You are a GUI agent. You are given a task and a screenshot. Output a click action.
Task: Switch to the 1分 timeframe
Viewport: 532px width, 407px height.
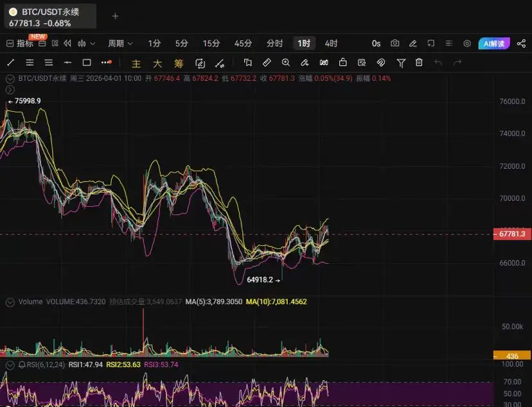tap(154, 44)
